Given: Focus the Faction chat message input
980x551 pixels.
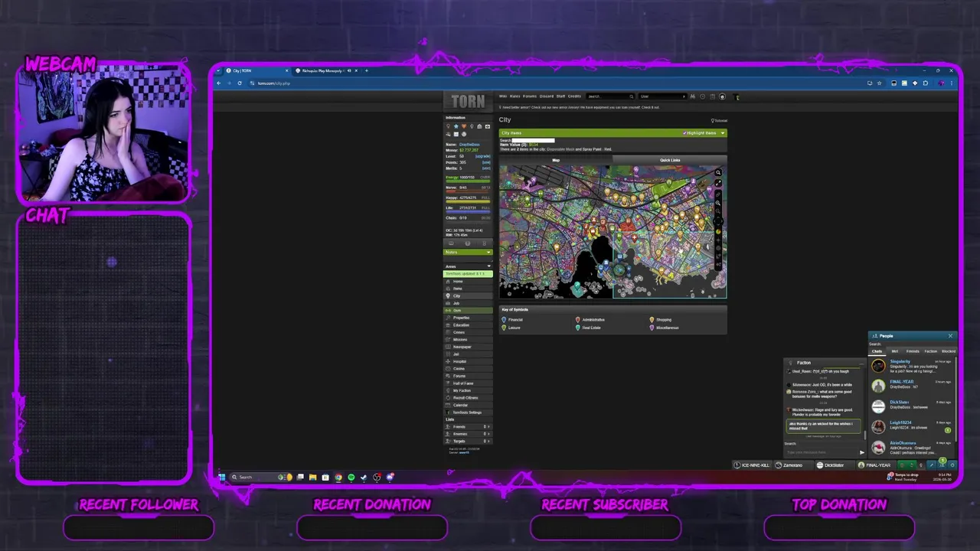Looking at the screenshot, I should pyautogui.click(x=822, y=452).
